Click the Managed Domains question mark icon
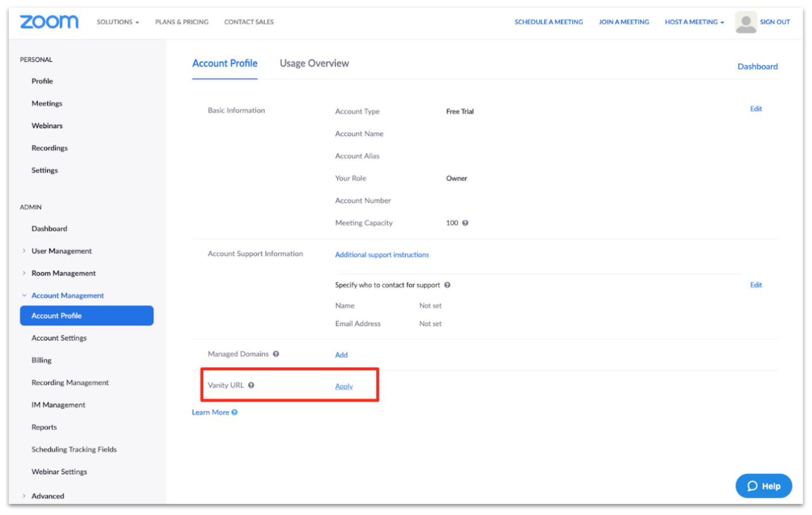The image size is (812, 515). click(276, 354)
